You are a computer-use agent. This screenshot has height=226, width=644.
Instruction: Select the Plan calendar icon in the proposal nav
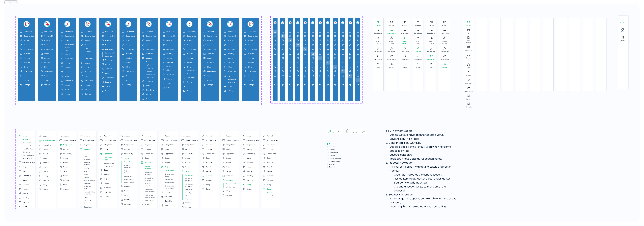[469, 30]
